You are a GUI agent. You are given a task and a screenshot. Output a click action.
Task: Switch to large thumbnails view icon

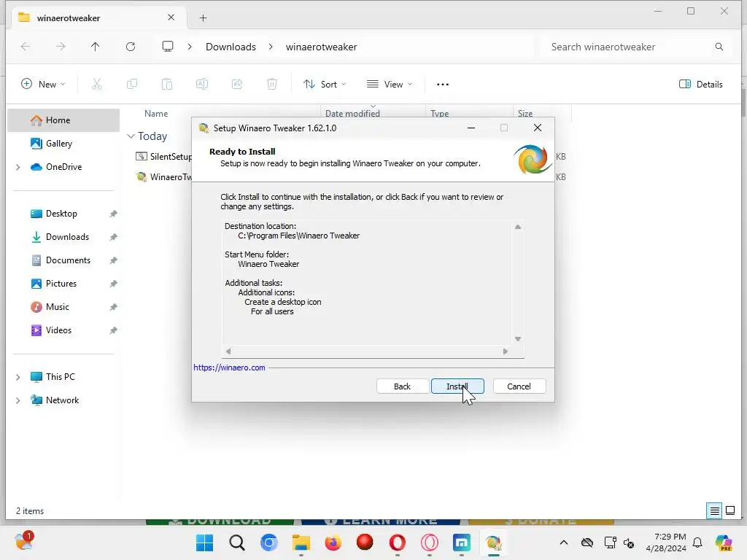729,511
